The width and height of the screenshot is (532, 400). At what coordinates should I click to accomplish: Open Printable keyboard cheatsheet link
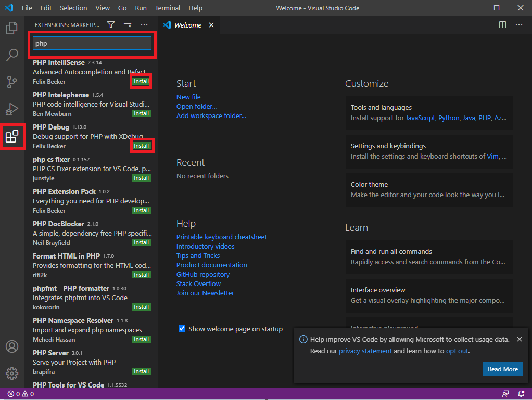point(222,237)
